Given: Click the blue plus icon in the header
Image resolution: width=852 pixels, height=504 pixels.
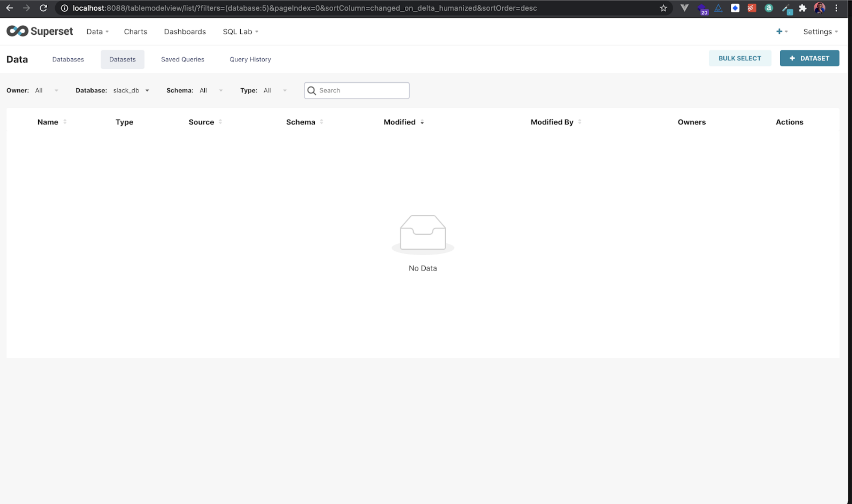Looking at the screenshot, I should 779,32.
